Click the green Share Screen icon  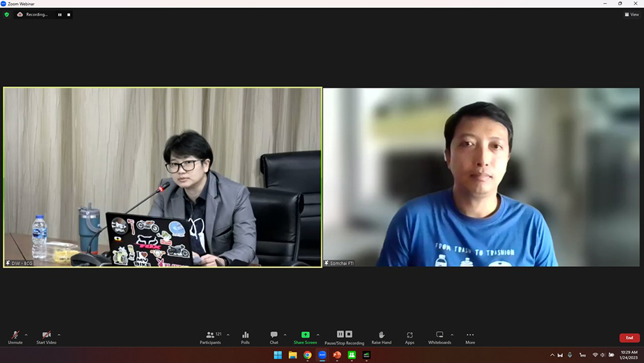click(x=305, y=335)
